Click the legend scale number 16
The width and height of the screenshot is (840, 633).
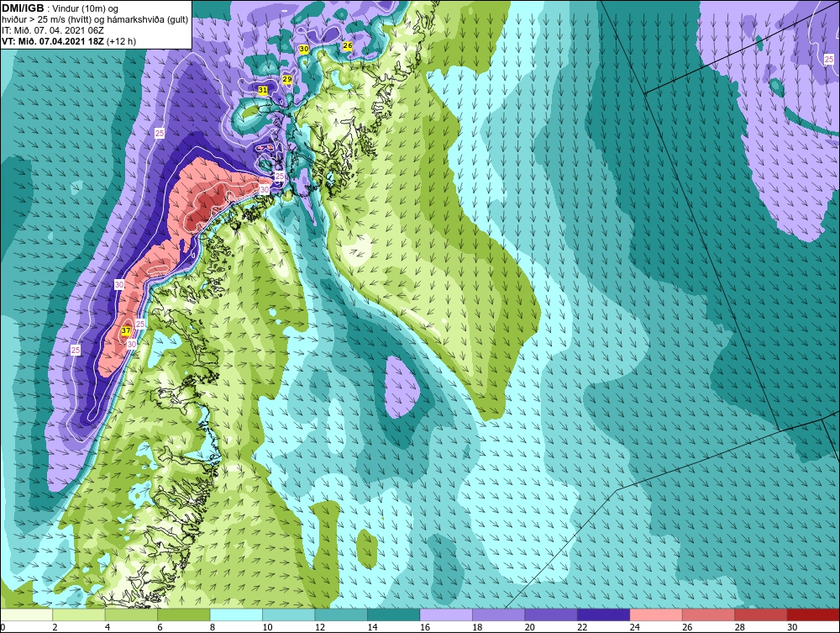pyautogui.click(x=425, y=627)
